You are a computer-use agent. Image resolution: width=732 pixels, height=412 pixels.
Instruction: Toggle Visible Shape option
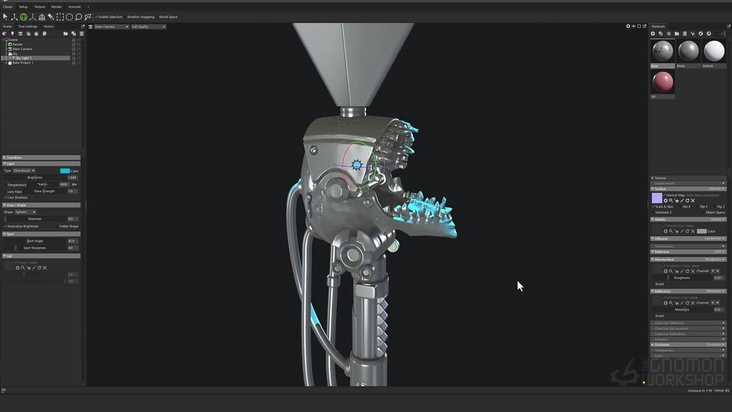click(68, 226)
